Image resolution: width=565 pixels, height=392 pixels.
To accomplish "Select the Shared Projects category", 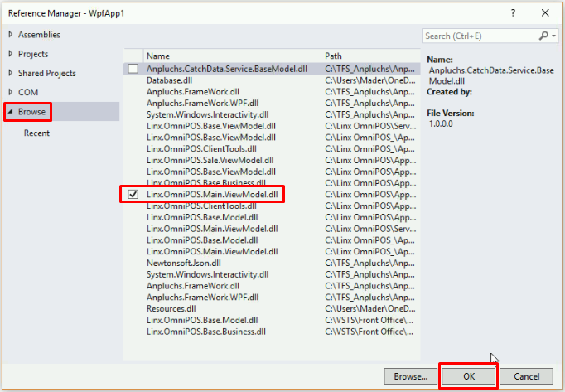I will coord(47,73).
